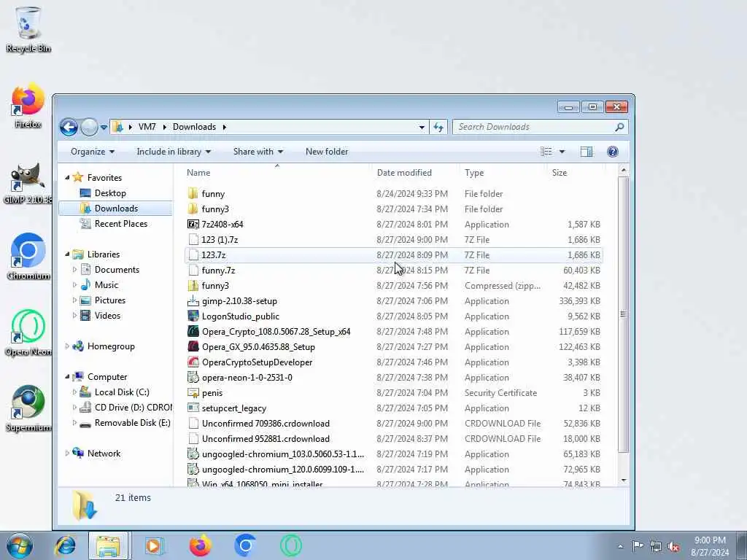Select the gimp-2.10.38-setup installer icon
The height and width of the screenshot is (560, 747).
pyautogui.click(x=193, y=301)
